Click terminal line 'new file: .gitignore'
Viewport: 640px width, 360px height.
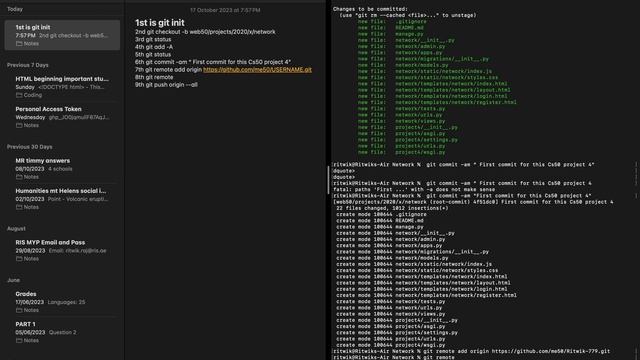tap(392, 22)
